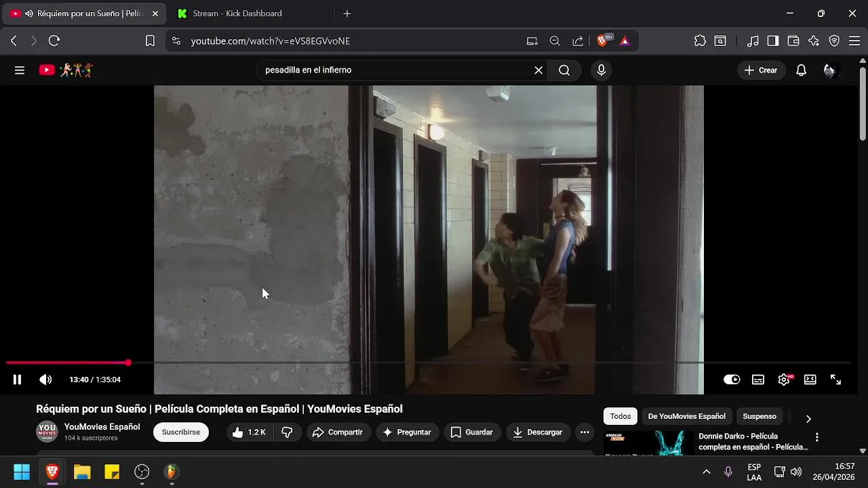This screenshot has height=488, width=868.
Task: Bookmark this page
Action: point(150,41)
